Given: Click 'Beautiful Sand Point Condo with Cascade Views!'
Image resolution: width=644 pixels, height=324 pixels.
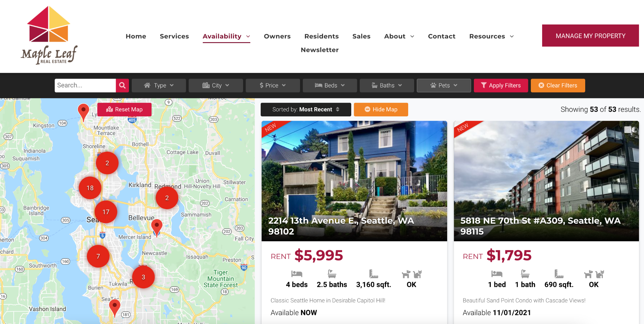Looking at the screenshot, I should [x=524, y=300].
